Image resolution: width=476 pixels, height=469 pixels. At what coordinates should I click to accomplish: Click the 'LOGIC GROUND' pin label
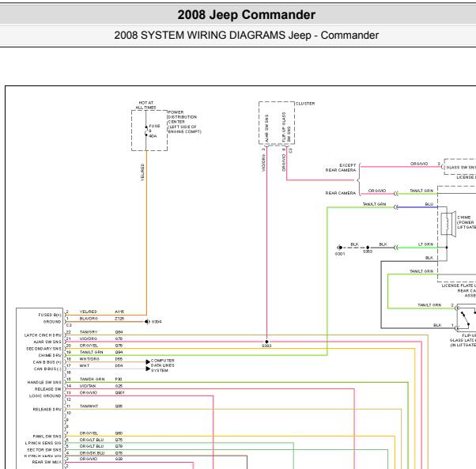coord(45,395)
